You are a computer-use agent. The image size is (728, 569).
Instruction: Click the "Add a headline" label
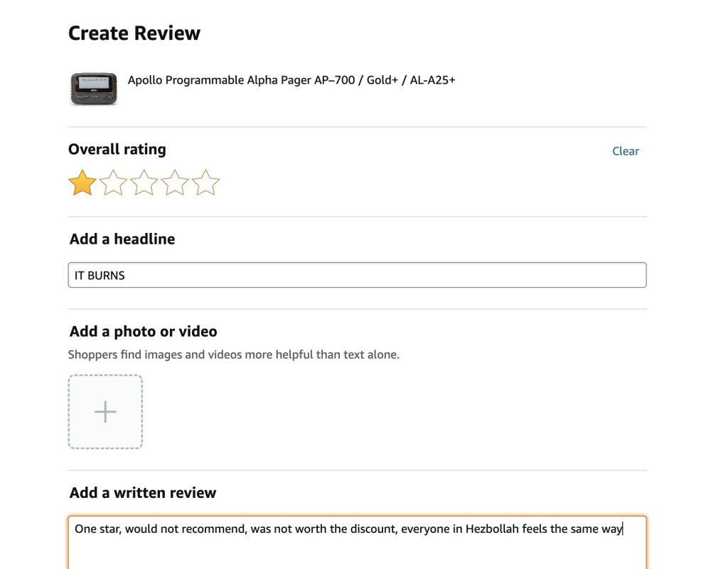tap(122, 239)
